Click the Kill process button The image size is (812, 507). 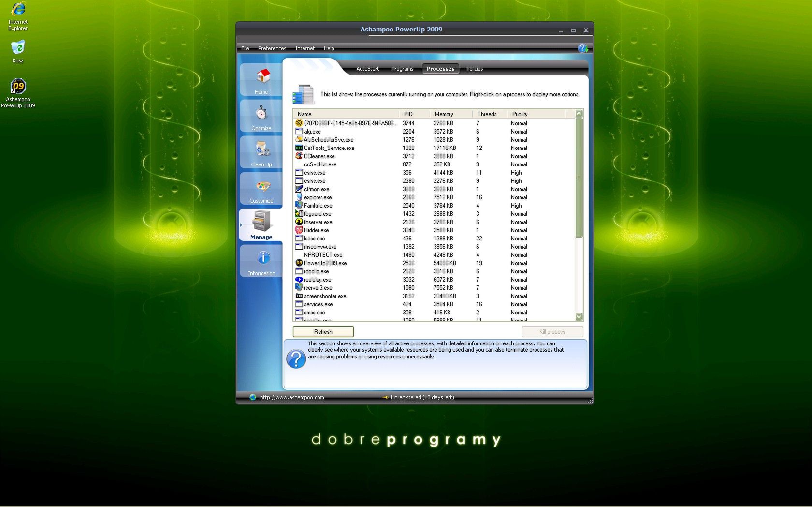[552, 331]
